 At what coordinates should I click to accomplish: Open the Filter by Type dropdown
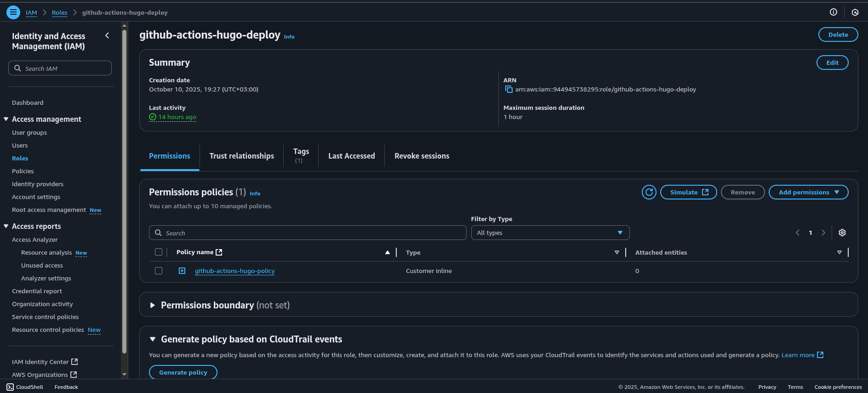(550, 233)
